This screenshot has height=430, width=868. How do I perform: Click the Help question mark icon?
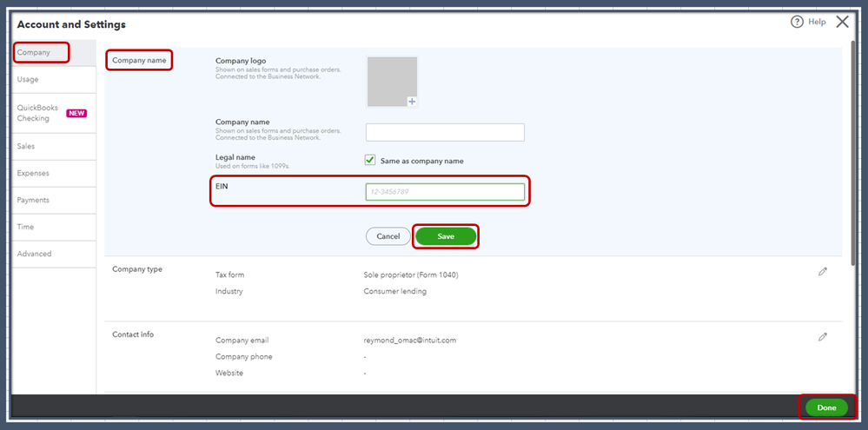tap(797, 22)
